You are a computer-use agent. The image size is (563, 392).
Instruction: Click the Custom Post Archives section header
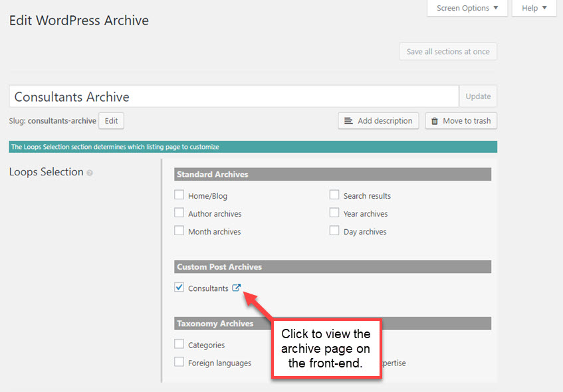332,267
